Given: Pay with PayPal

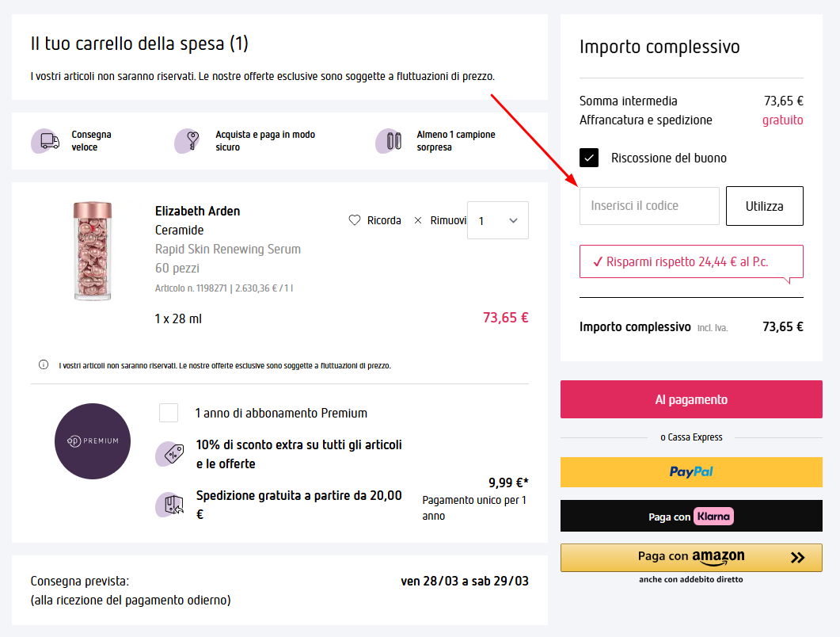Looking at the screenshot, I should (690, 472).
